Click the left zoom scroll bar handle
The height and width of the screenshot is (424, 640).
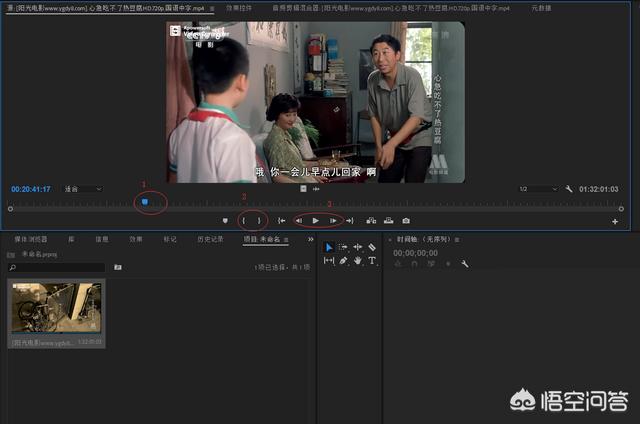tap(11, 209)
